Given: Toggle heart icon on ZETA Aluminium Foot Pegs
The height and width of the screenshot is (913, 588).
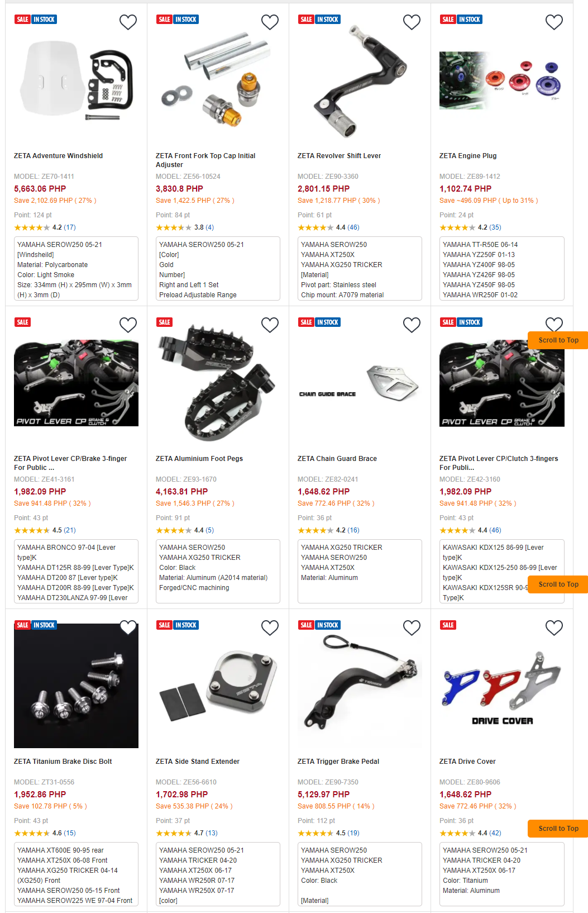Looking at the screenshot, I should point(270,325).
